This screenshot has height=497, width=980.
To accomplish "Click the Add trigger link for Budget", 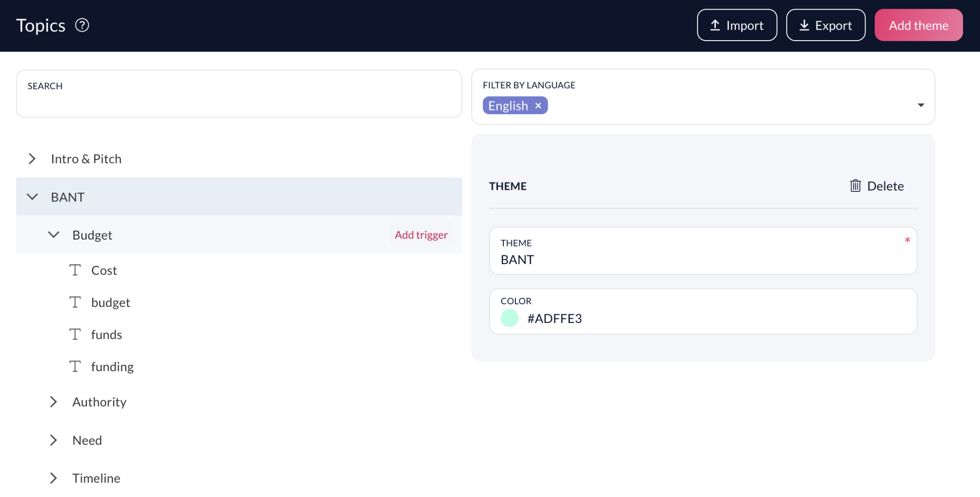I will pyautogui.click(x=421, y=235).
